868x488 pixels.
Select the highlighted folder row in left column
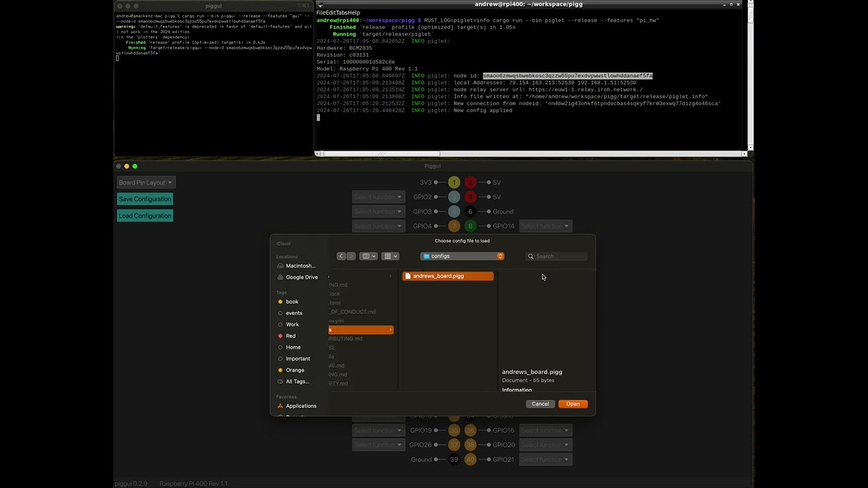pyautogui.click(x=361, y=330)
